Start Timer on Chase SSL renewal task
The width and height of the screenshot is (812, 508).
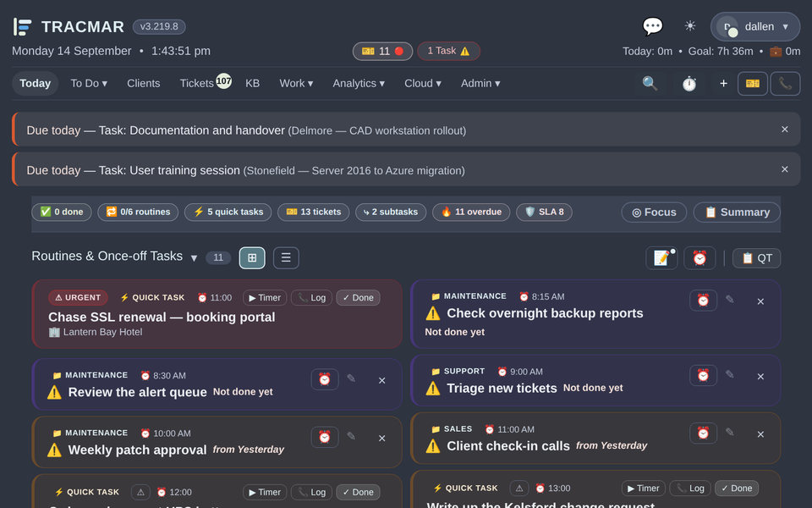[265, 297]
